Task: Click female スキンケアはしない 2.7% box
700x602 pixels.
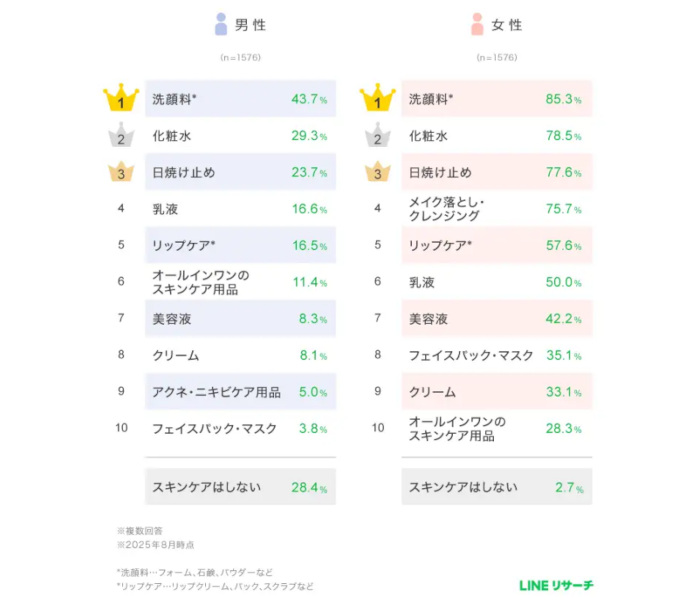Action: (497, 487)
